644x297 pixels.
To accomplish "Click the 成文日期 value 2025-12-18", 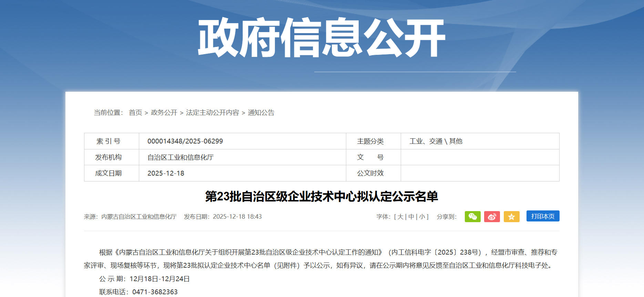I will click(x=166, y=173).
